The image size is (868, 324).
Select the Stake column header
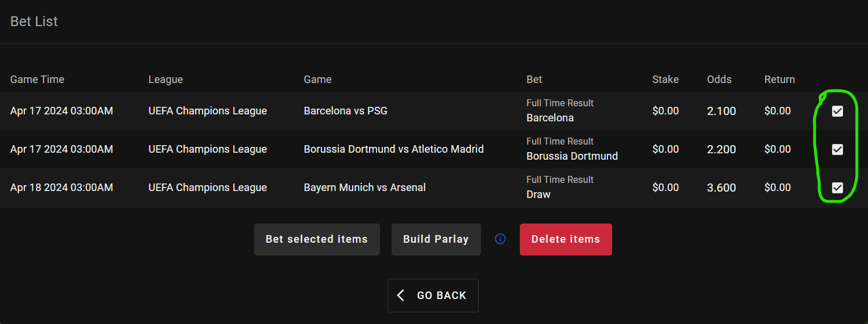point(665,80)
